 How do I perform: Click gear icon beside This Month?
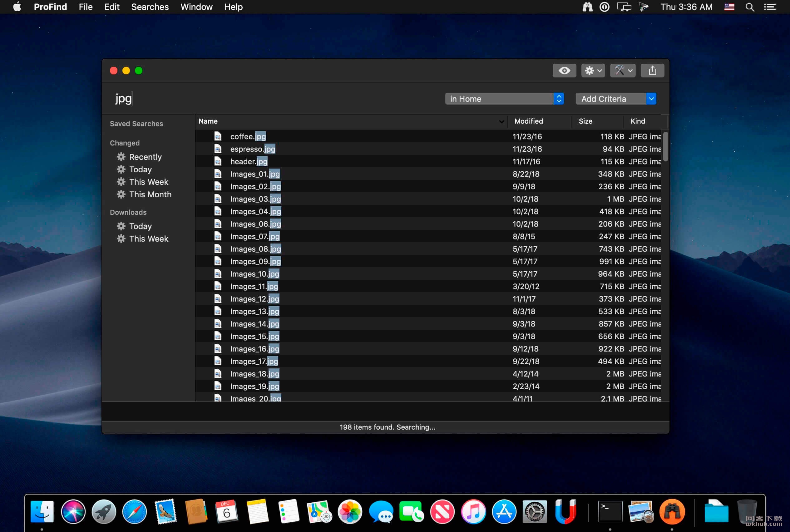121,195
